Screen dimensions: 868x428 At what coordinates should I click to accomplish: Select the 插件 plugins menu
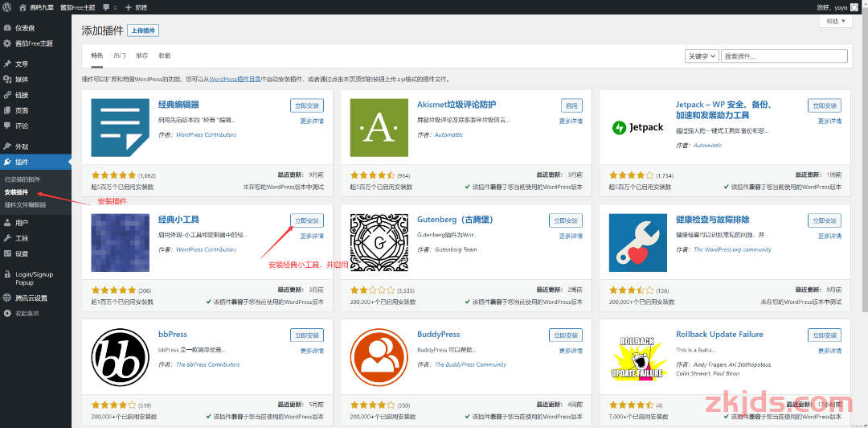35,162
